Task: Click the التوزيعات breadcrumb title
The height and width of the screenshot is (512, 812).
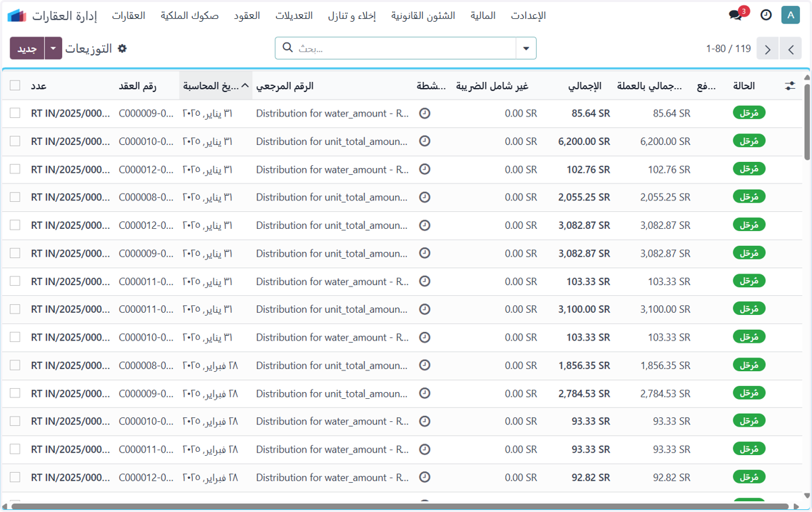Action: [x=89, y=49]
